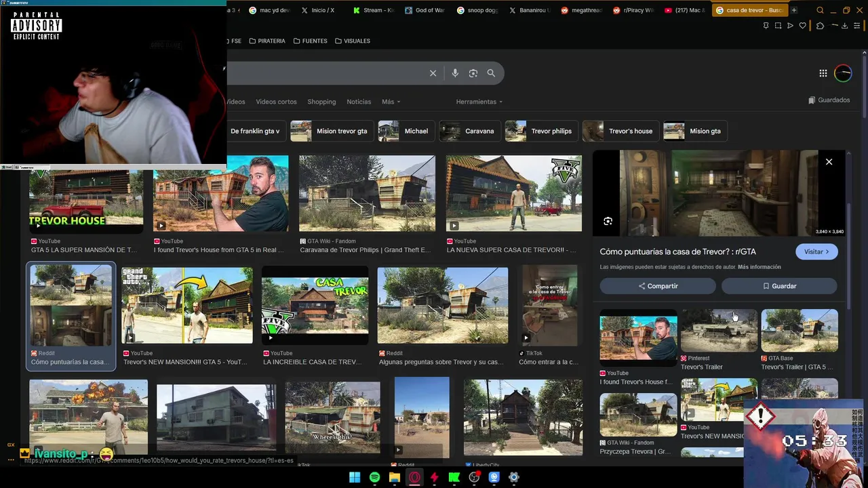The image size is (868, 488).
Task: Open the Google account profile avatar
Action: 843,73
